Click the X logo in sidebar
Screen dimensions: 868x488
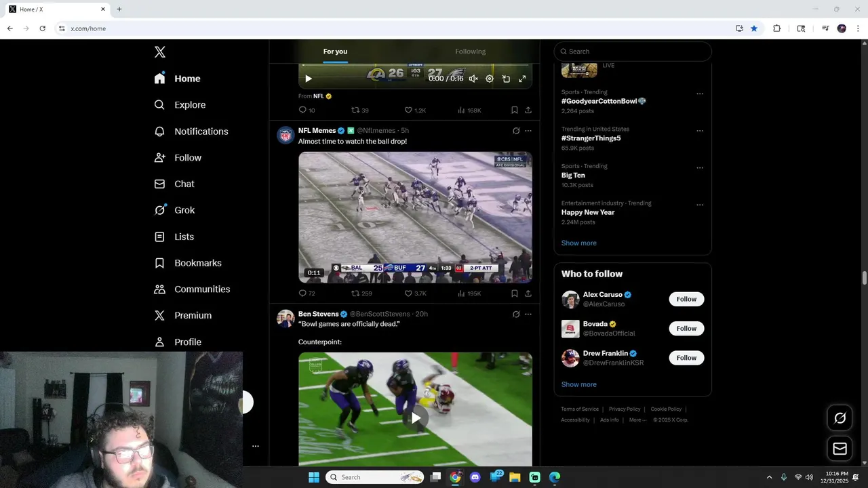pyautogui.click(x=159, y=52)
